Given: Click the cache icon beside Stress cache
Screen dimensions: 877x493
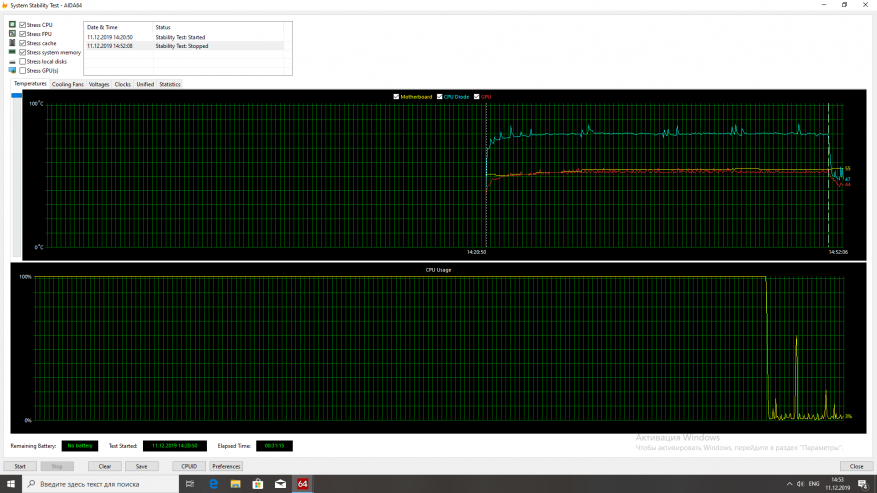Looking at the screenshot, I should (x=12, y=43).
